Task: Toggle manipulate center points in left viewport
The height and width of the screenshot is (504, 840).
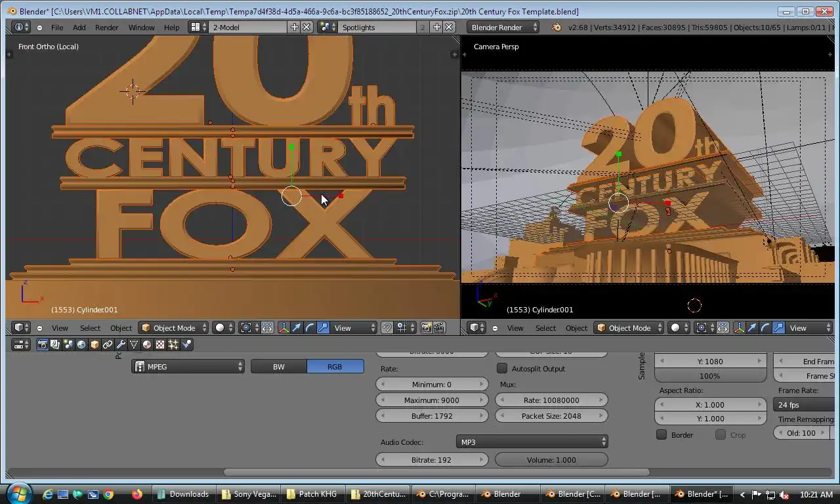Action: [267, 327]
